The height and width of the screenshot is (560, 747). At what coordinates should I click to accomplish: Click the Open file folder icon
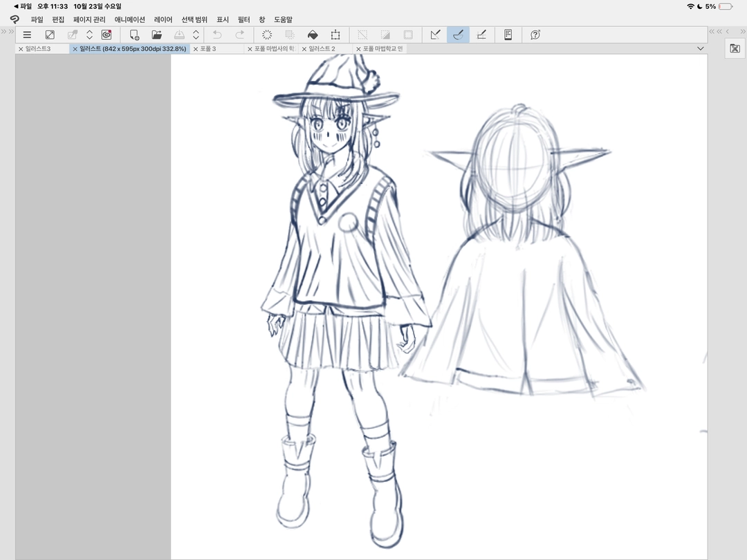(x=157, y=35)
